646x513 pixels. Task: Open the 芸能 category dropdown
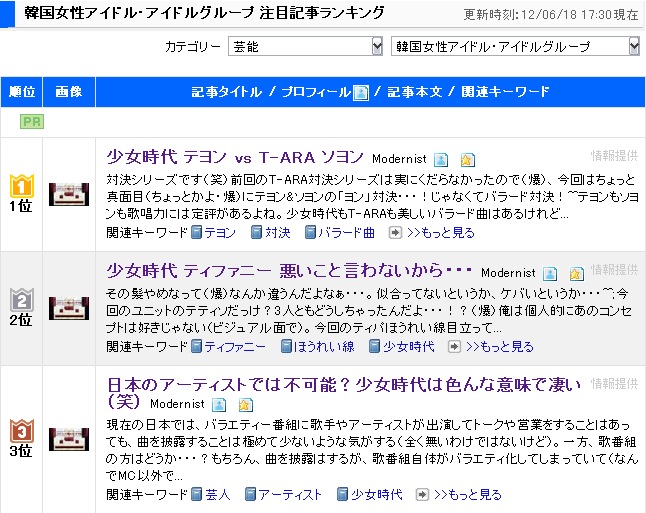[305, 46]
